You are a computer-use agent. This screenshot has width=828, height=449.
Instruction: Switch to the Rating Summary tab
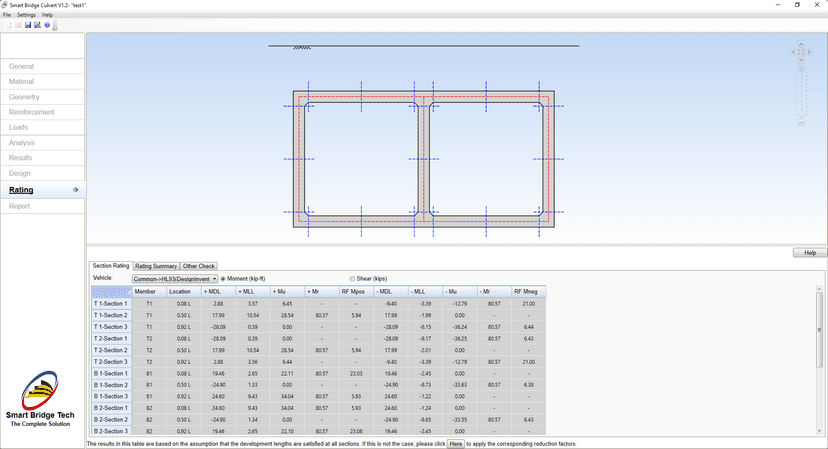(156, 266)
